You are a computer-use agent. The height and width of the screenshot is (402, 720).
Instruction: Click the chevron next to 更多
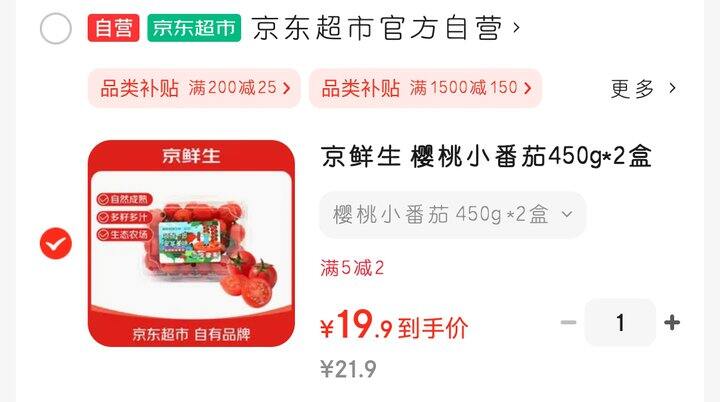pyautogui.click(x=672, y=88)
